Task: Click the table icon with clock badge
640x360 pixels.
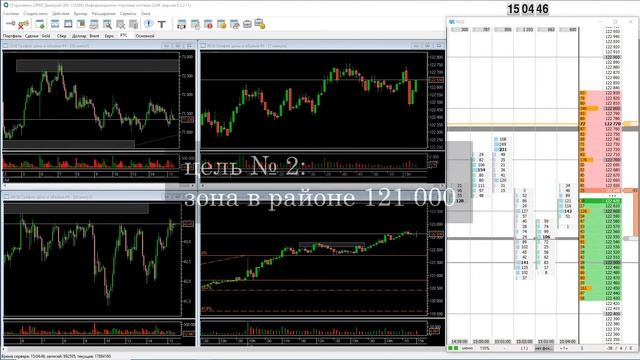Action: pyautogui.click(x=195, y=24)
